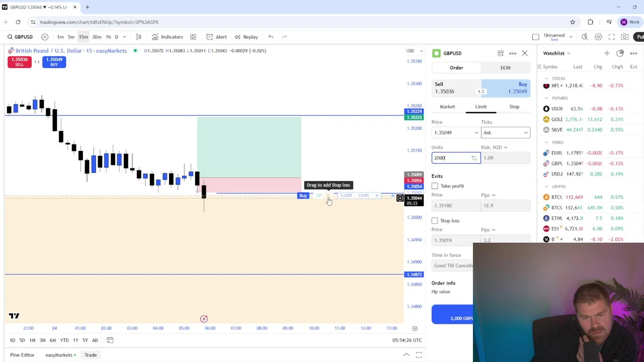Open easyMarkets broker tab
The image size is (644, 362).
click(x=60, y=355)
